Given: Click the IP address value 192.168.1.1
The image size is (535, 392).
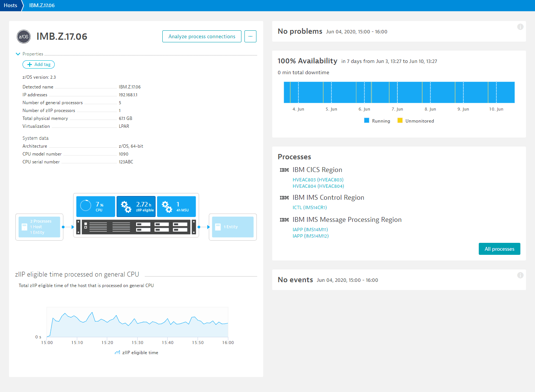Looking at the screenshot, I should [128, 95].
